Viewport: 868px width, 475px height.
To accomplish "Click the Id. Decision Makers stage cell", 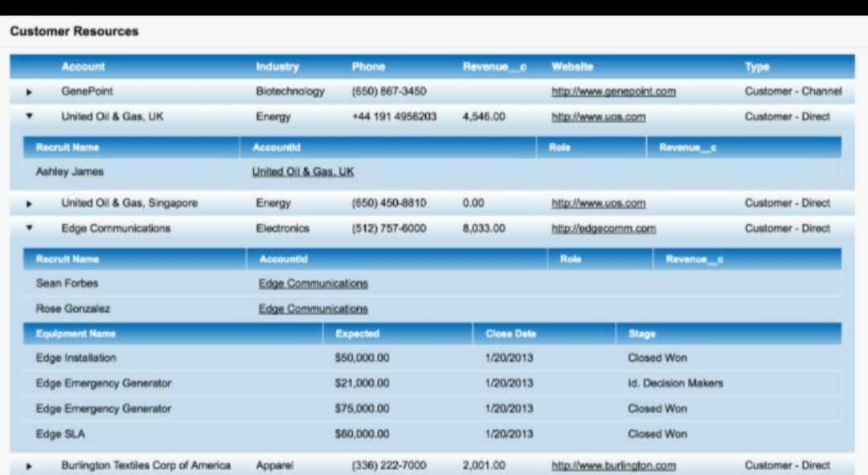I will pyautogui.click(x=675, y=383).
